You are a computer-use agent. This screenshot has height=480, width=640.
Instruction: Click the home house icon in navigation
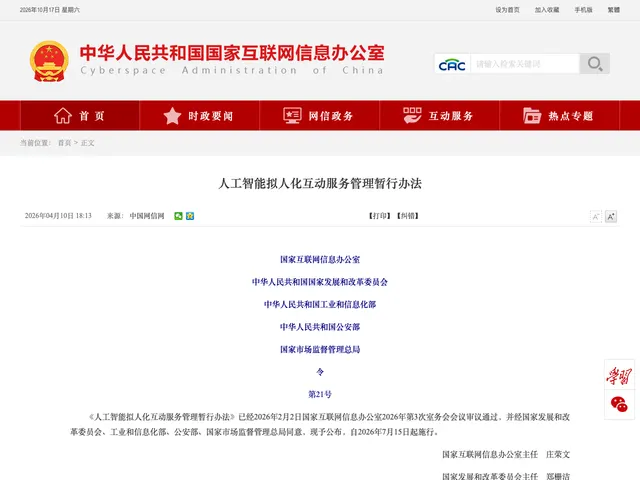coord(63,116)
